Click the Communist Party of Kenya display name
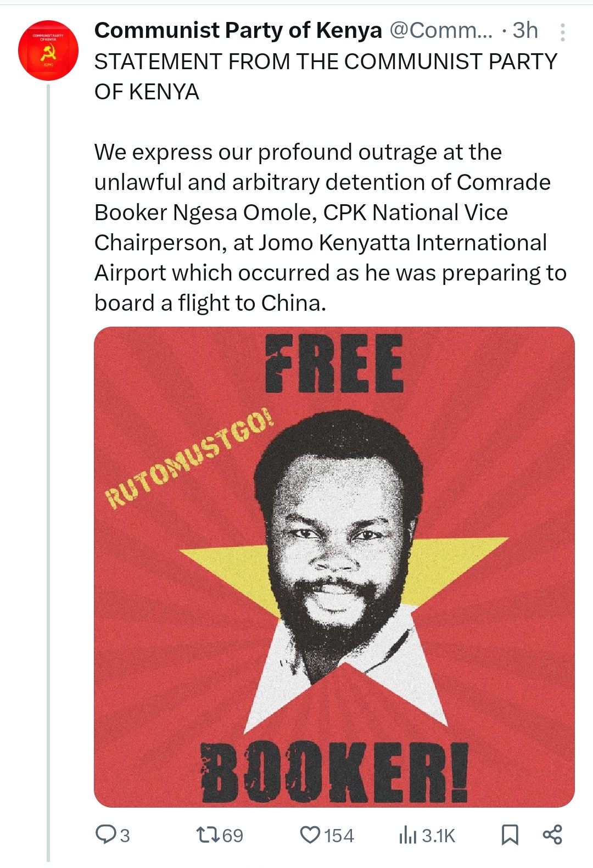The height and width of the screenshot is (868, 593). (x=238, y=31)
